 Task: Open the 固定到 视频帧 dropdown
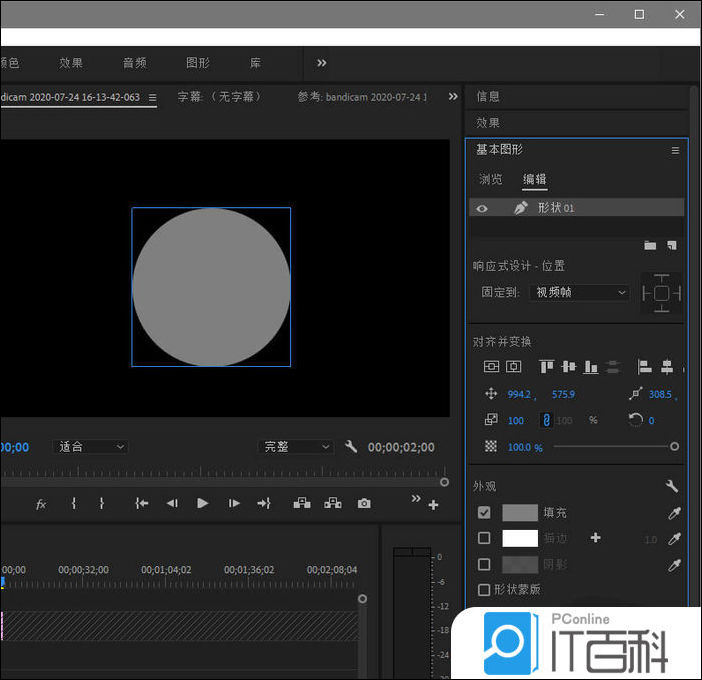point(580,293)
